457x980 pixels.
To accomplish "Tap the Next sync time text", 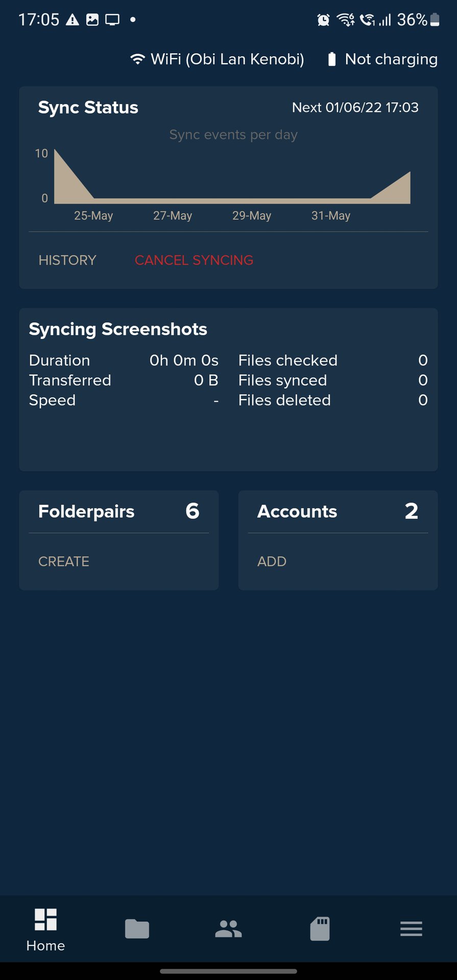I will [x=355, y=108].
